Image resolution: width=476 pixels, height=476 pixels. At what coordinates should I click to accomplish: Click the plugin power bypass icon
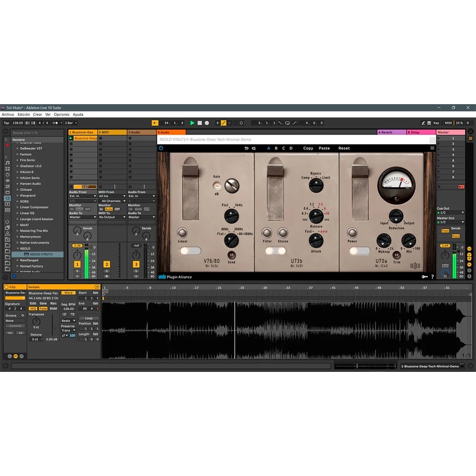[161, 148]
